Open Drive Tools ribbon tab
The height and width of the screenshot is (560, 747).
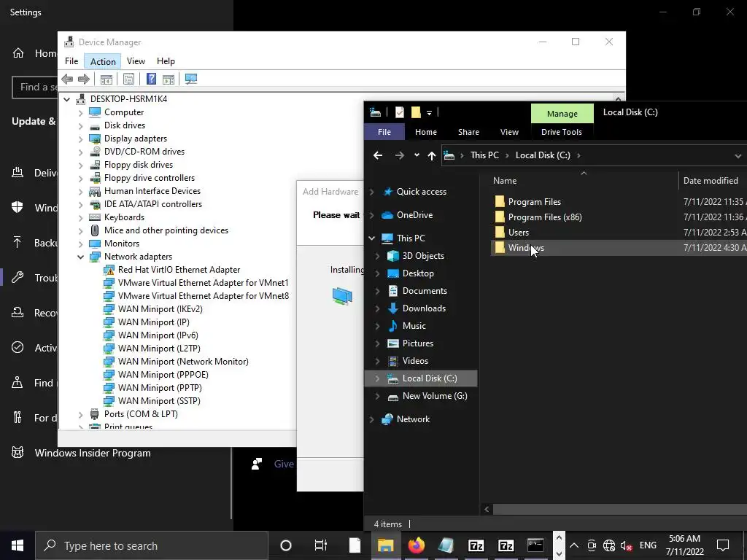[562, 132]
